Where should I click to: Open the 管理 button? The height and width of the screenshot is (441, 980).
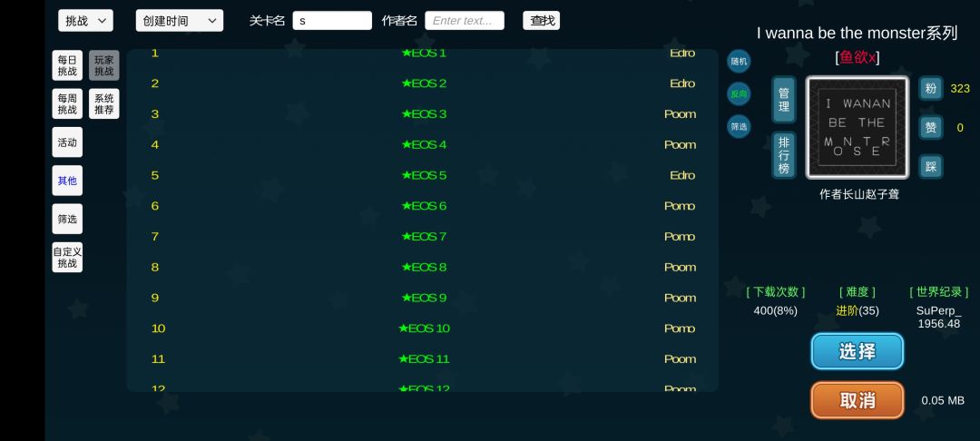tap(784, 99)
